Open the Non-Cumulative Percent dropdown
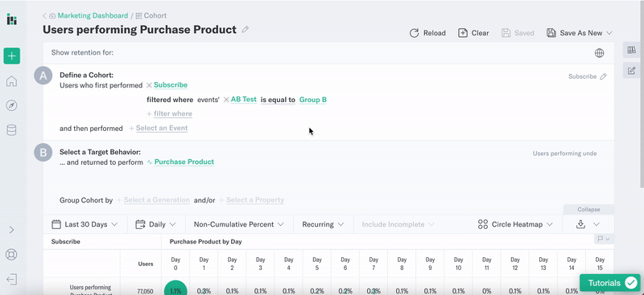644x295 pixels. tap(239, 224)
